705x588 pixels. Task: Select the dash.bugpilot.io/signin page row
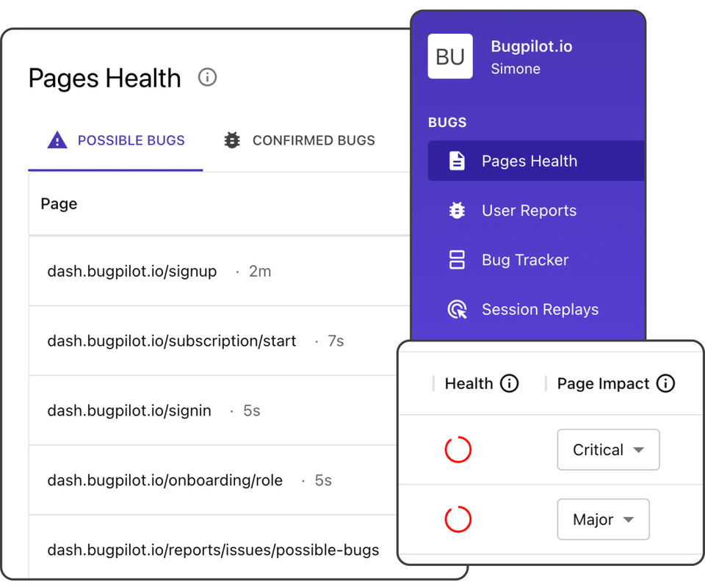(x=129, y=411)
